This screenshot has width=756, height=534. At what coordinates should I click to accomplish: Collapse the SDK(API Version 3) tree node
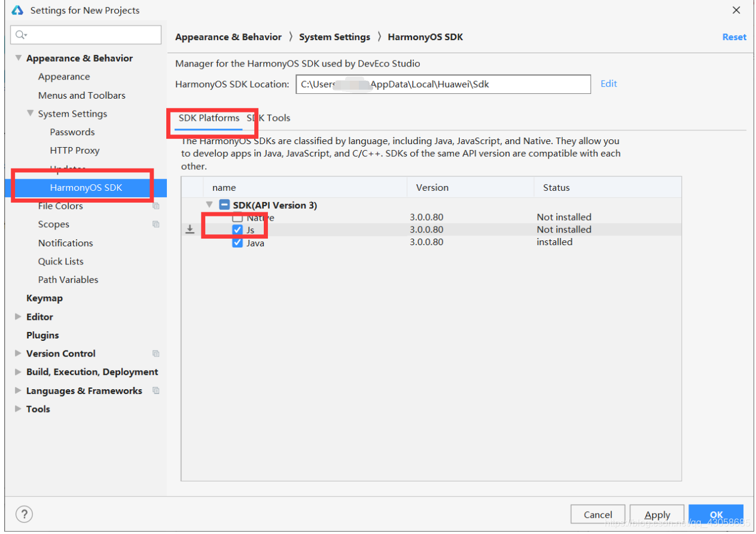click(x=209, y=205)
